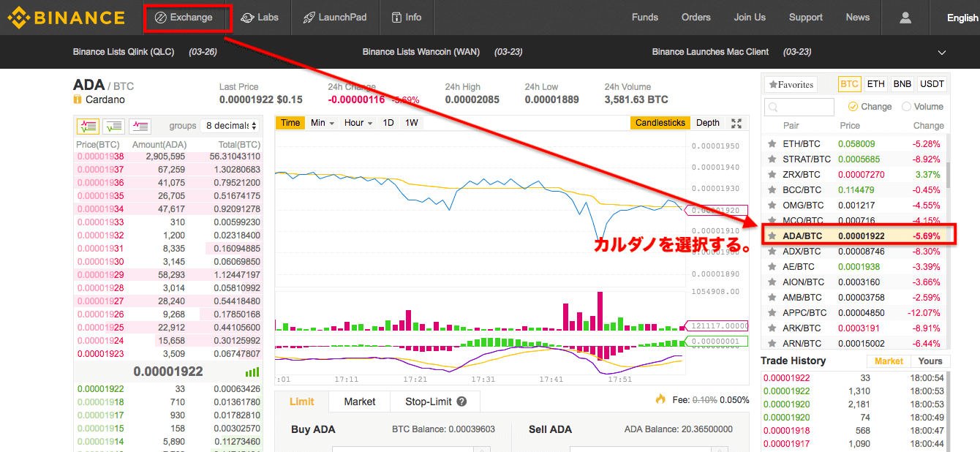The width and height of the screenshot is (980, 452).
Task: Go to the Join Us page
Action: [x=750, y=18]
